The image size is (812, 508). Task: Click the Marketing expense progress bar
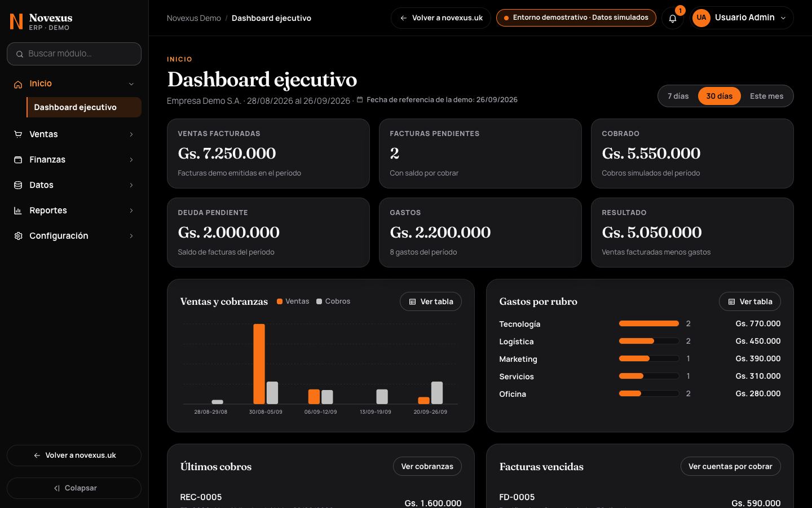pyautogui.click(x=649, y=358)
